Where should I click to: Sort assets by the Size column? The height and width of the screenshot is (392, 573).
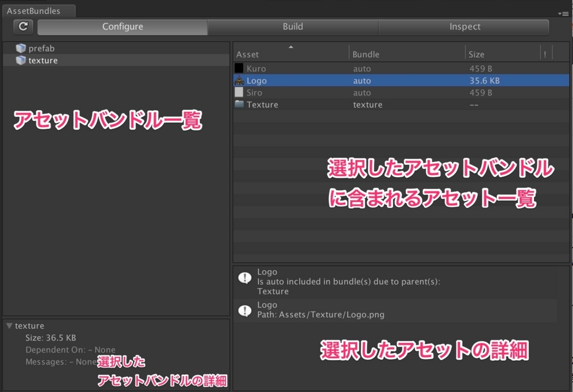(x=476, y=54)
